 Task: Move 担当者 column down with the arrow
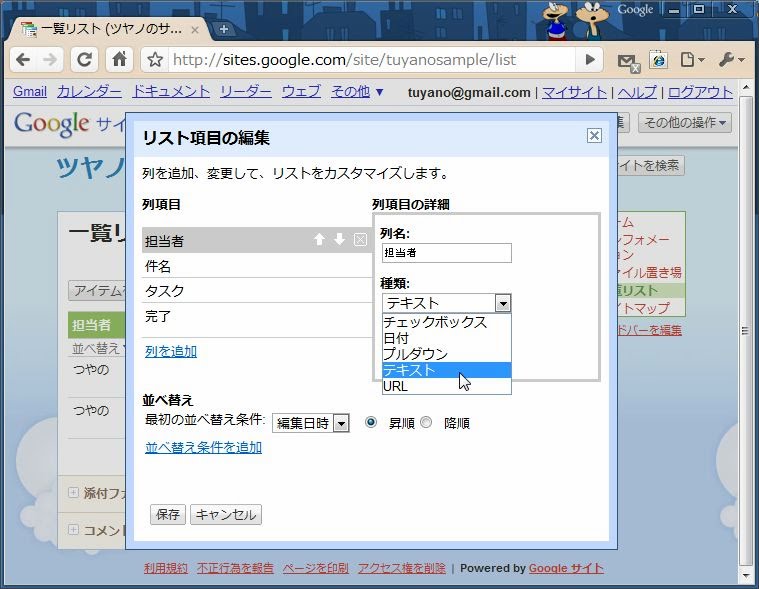pos(339,240)
